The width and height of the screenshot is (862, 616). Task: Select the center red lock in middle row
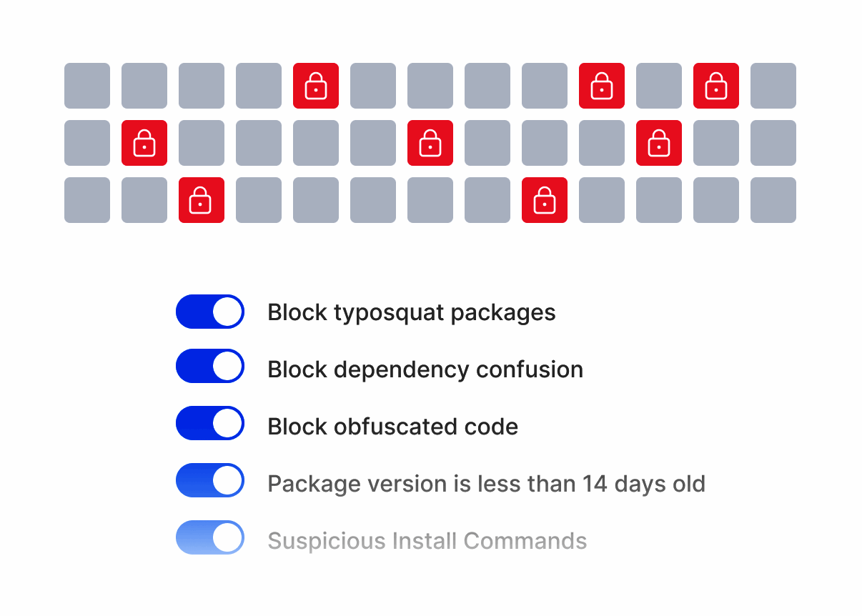430,143
